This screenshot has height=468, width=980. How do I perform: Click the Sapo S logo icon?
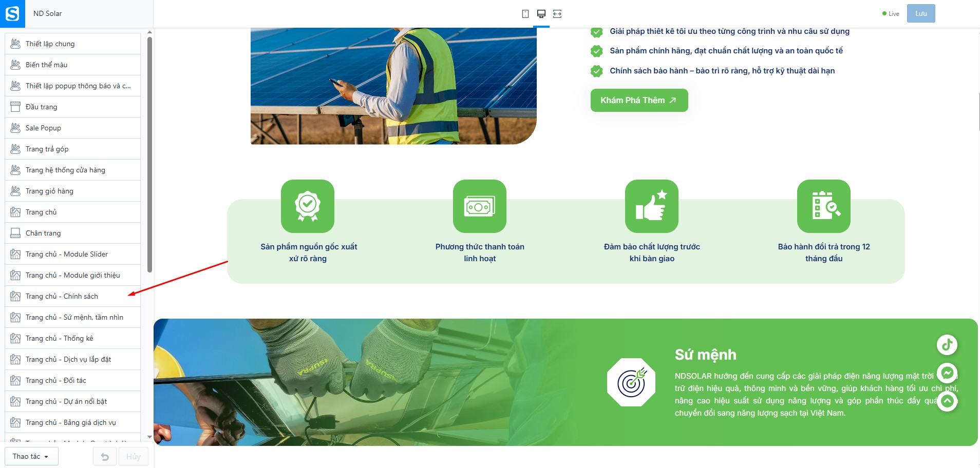12,13
